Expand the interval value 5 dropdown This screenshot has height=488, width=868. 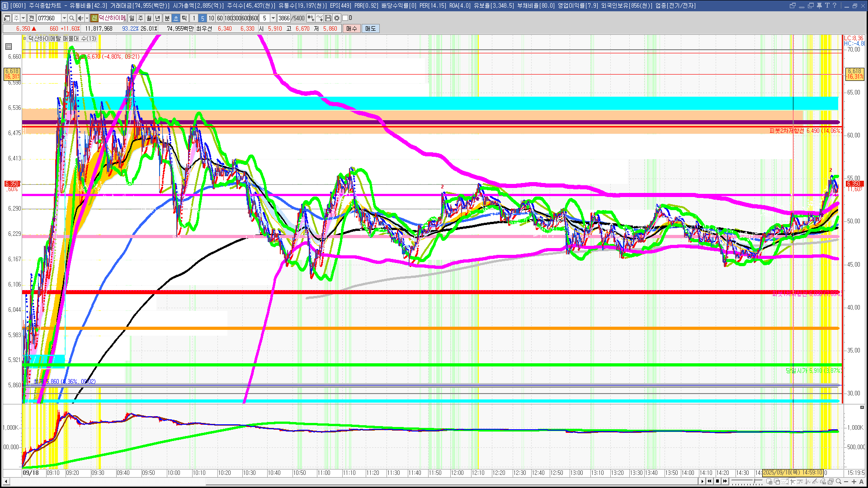click(x=273, y=18)
